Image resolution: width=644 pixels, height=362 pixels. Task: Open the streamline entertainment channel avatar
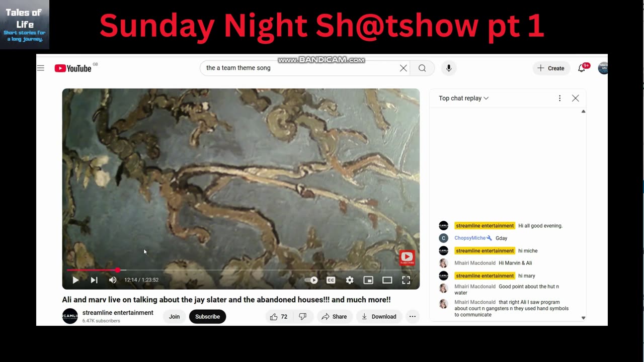pyautogui.click(x=70, y=316)
